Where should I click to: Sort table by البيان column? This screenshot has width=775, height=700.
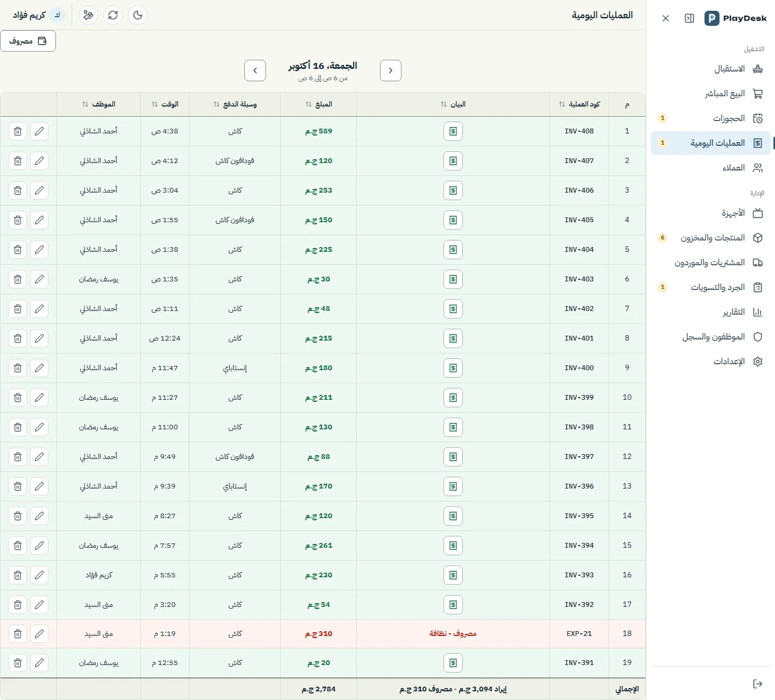(453, 104)
